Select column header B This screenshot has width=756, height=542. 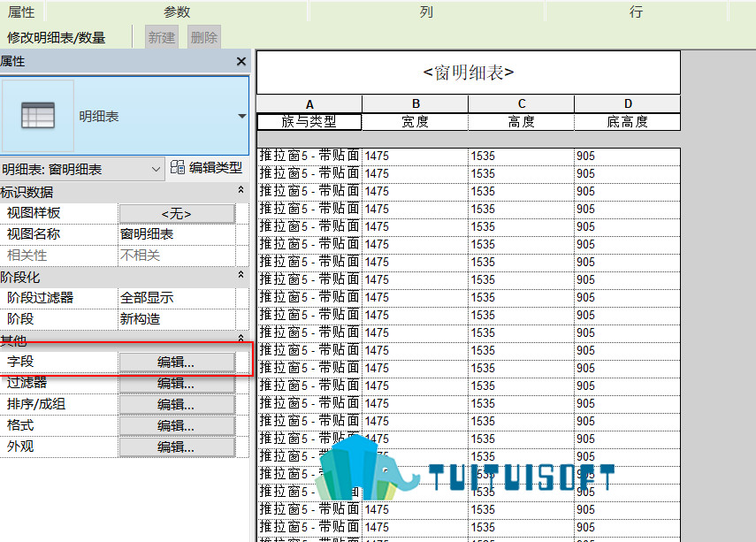point(416,104)
